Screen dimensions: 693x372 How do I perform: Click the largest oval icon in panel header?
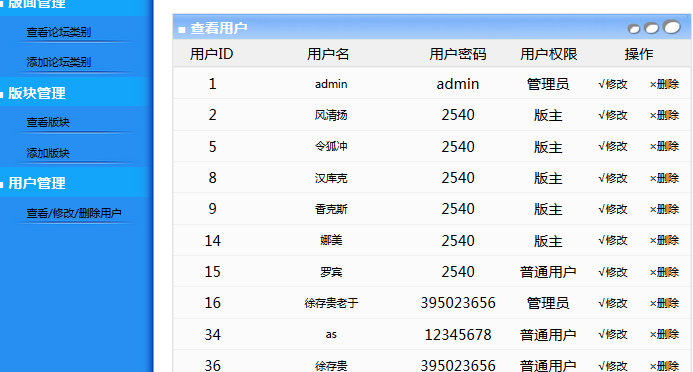point(672,27)
